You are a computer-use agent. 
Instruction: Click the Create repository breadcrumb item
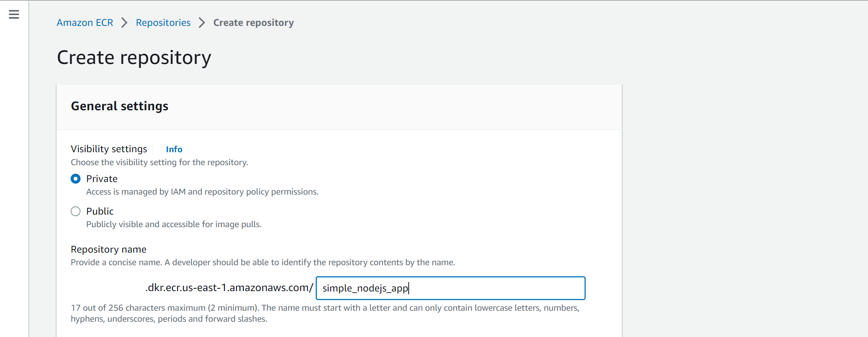(x=253, y=23)
